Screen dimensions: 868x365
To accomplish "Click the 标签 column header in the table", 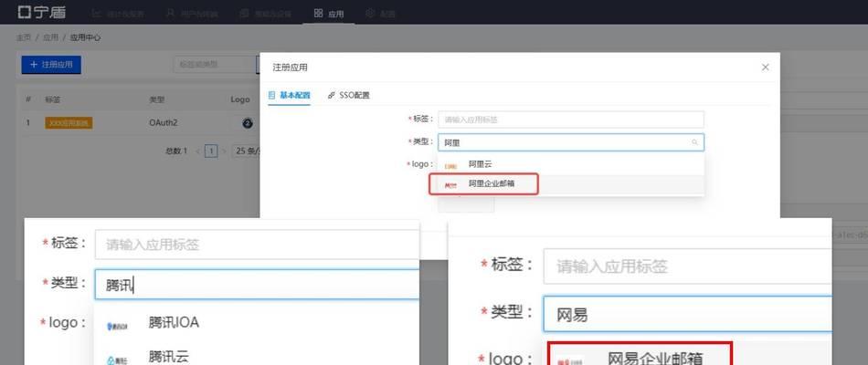I will 53,99.
